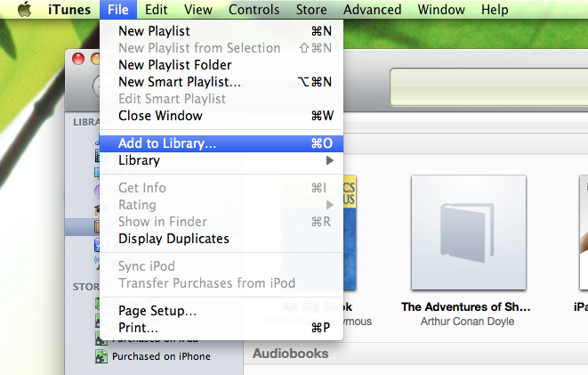Choose New Playlist Folder

click(x=222, y=65)
